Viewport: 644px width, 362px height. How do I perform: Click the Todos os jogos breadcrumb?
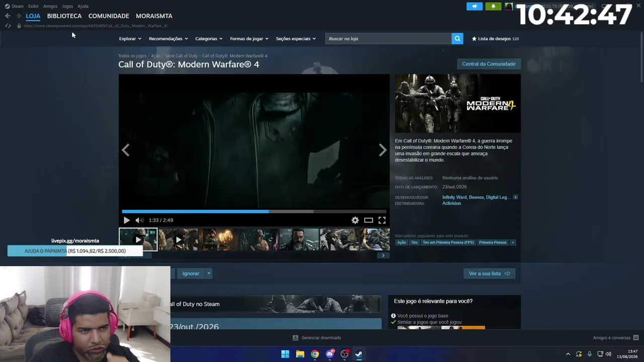click(x=132, y=56)
